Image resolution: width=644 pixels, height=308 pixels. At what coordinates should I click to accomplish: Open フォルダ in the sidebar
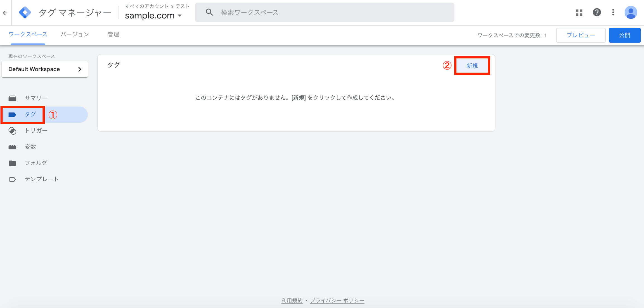[36, 163]
